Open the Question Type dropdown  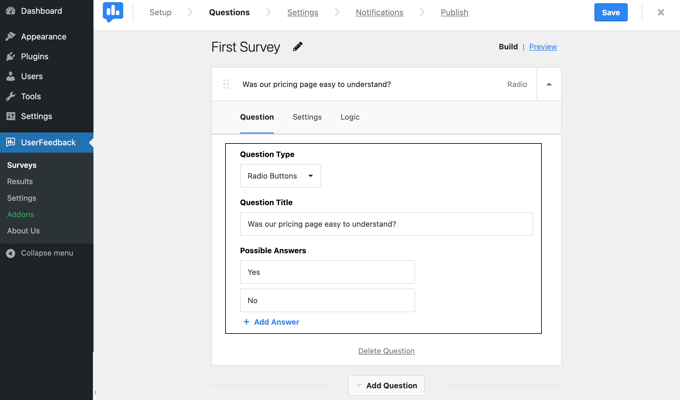pos(280,176)
